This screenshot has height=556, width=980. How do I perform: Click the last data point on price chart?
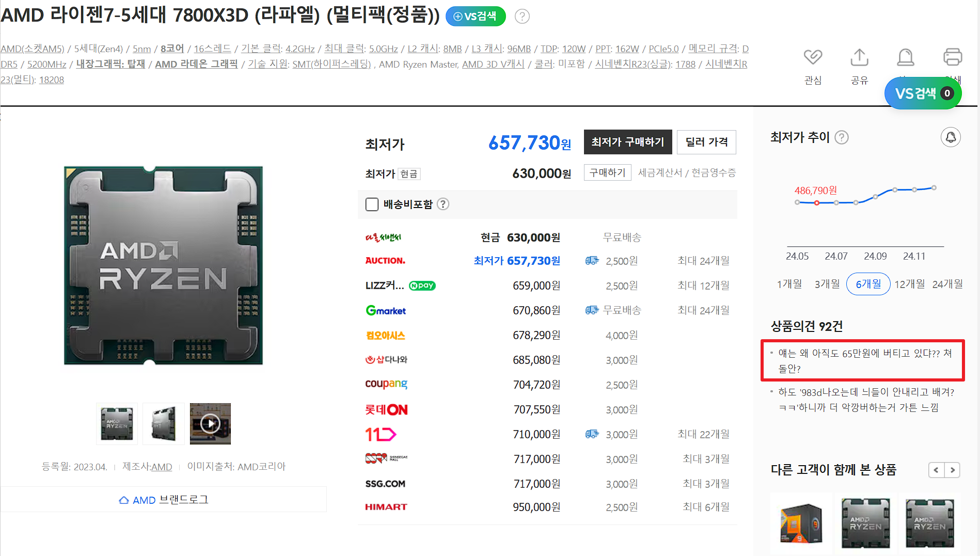coord(934,188)
